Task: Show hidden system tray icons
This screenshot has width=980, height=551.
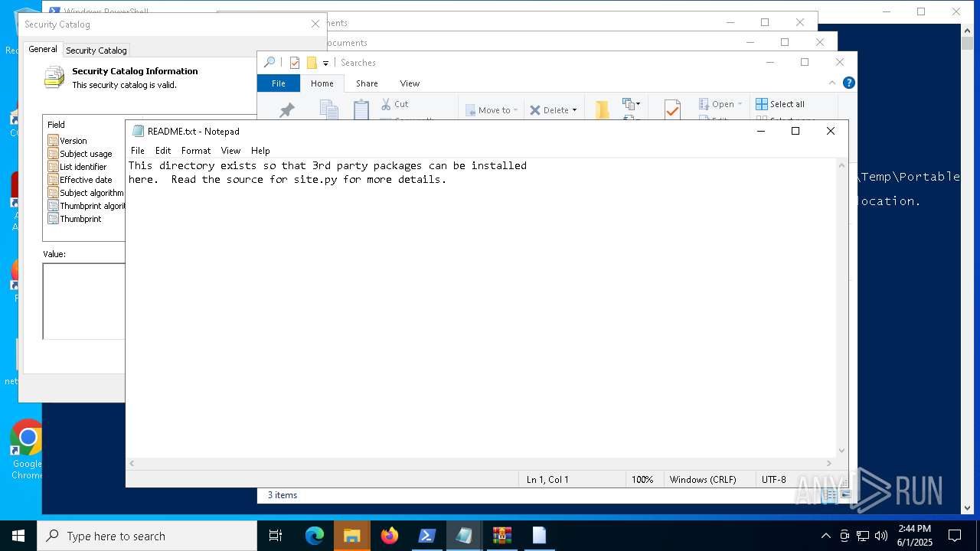Action: coord(825,536)
